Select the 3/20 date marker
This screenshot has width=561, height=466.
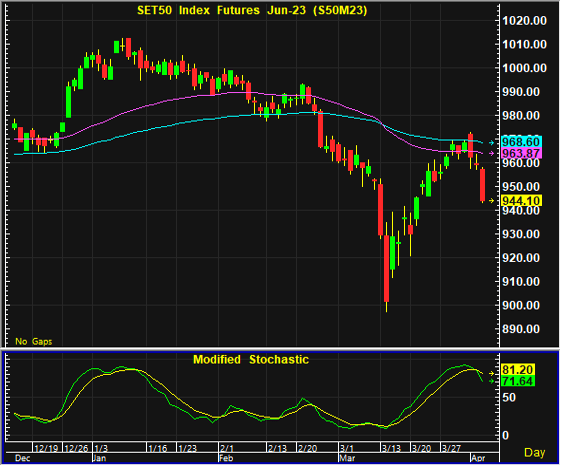click(421, 448)
